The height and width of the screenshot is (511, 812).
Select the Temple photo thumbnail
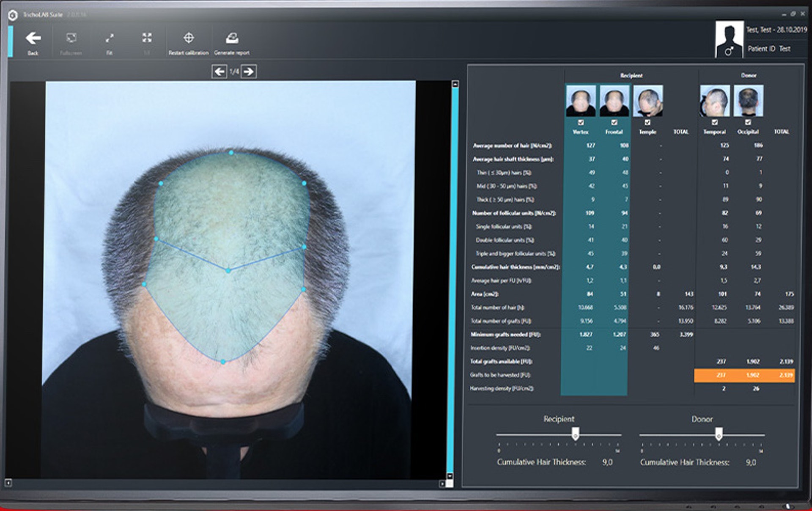pos(648,101)
